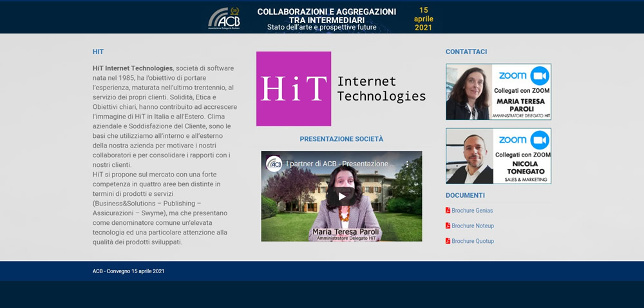Click the 'Maria Teresa Paroli' caption in the video

pos(345,231)
